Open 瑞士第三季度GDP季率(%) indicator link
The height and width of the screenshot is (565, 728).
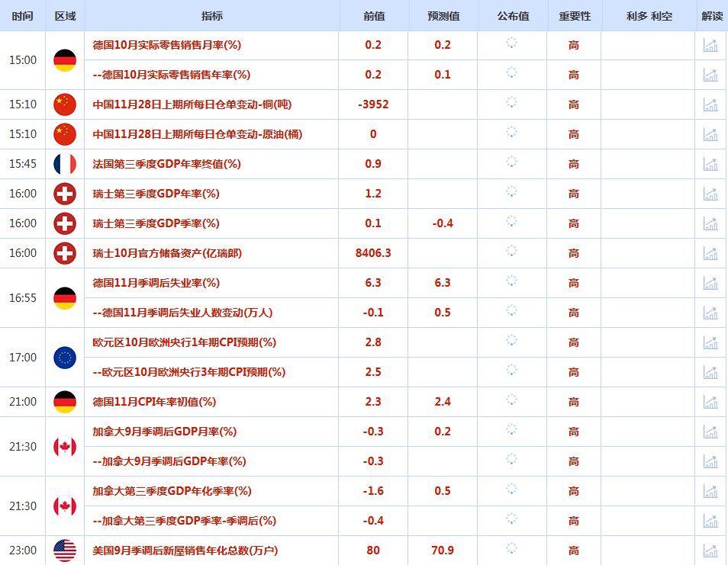click(x=156, y=223)
